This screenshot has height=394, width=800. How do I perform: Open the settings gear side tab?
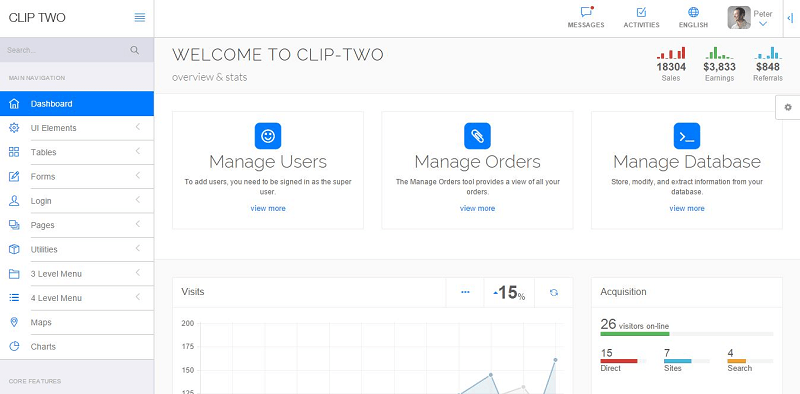[788, 107]
